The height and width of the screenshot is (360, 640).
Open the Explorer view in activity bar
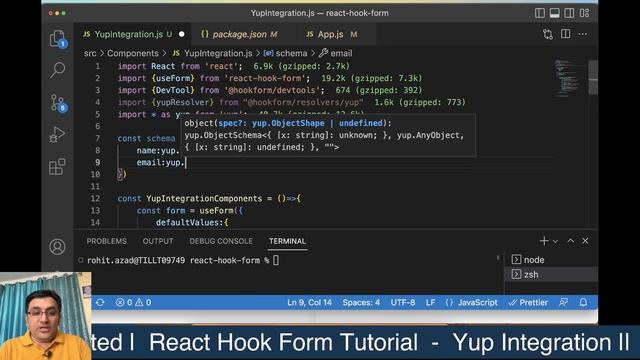58,39
